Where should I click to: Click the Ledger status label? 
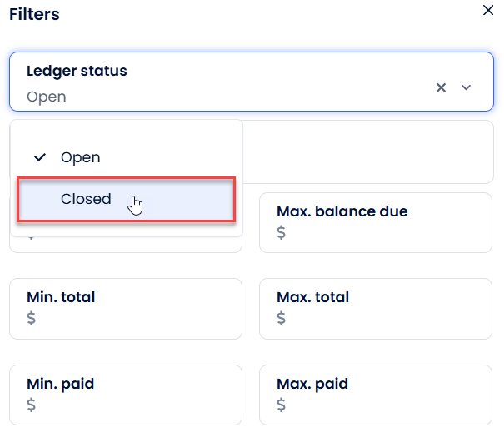point(77,71)
